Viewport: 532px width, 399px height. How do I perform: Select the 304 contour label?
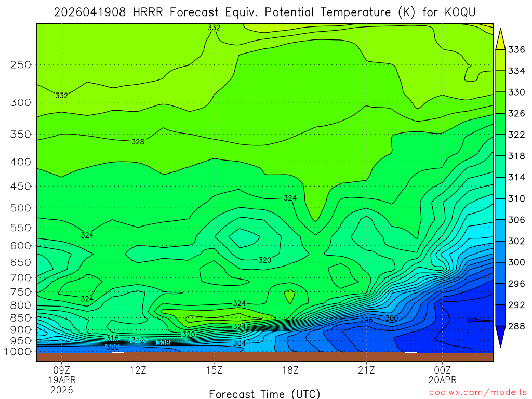click(239, 343)
